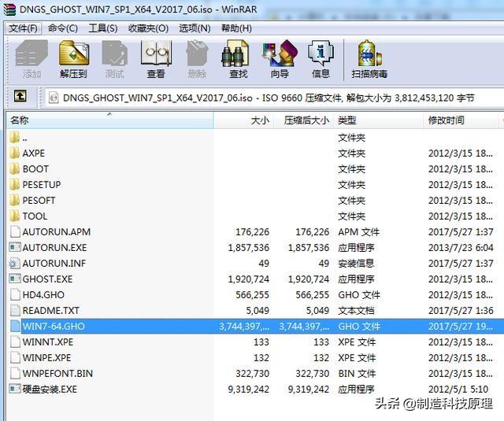Click the 硬盘安装.EXE application icon

tap(15, 389)
